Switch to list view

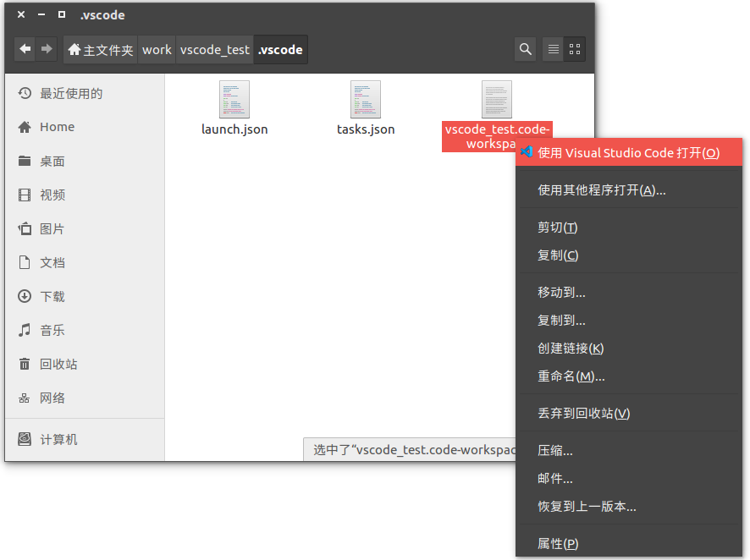point(553,49)
